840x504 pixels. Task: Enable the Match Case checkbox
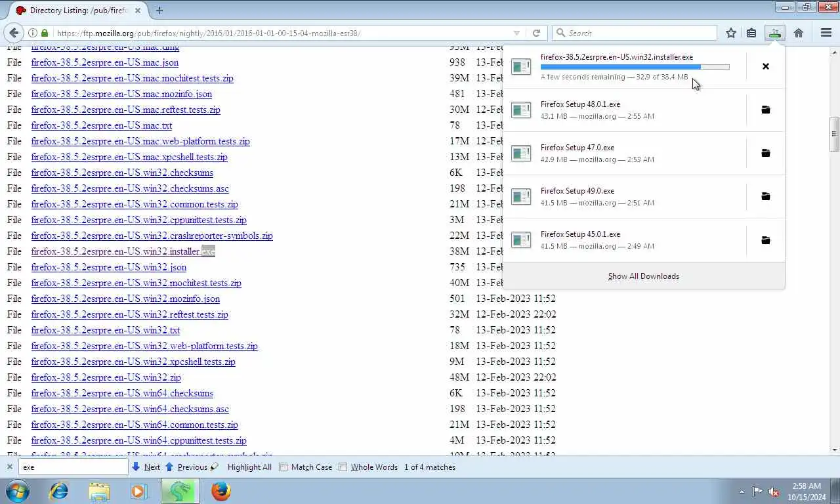(283, 467)
